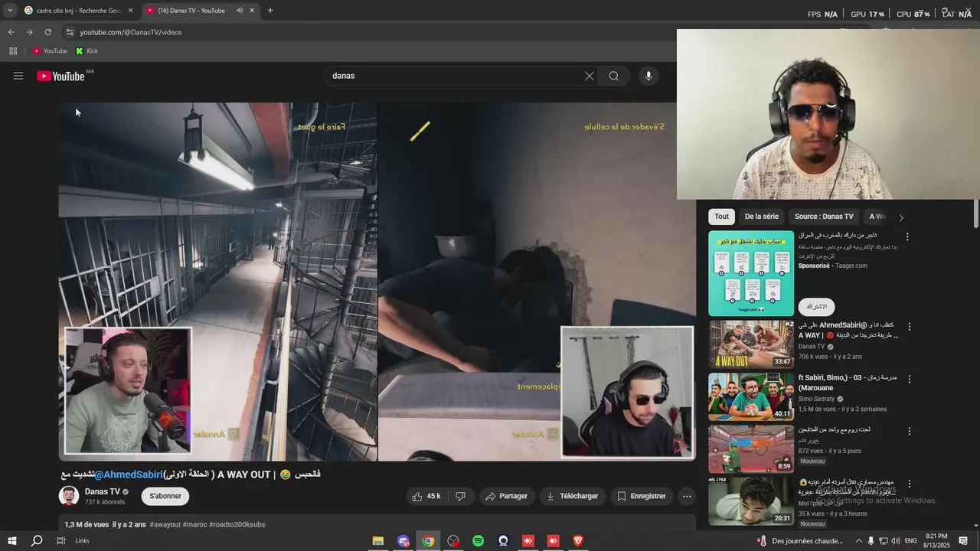Reload the page with the refresh icon
This screenshot has width=980, height=551.
point(47,32)
